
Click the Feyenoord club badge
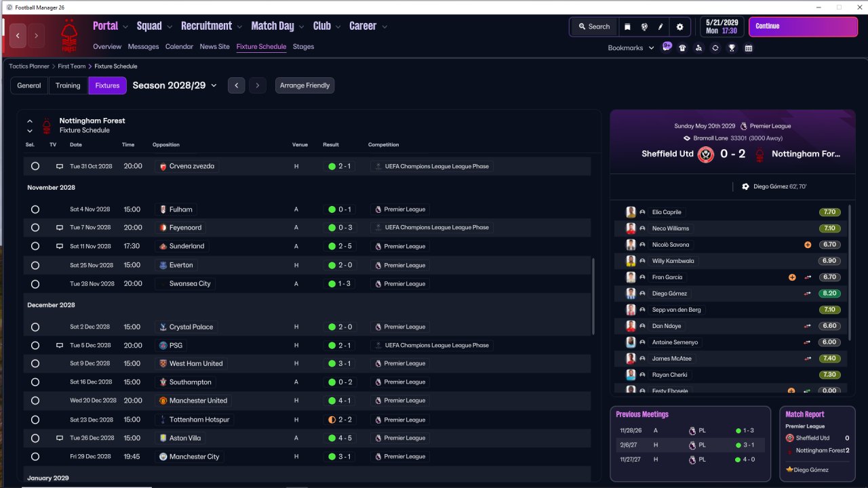pos(163,228)
